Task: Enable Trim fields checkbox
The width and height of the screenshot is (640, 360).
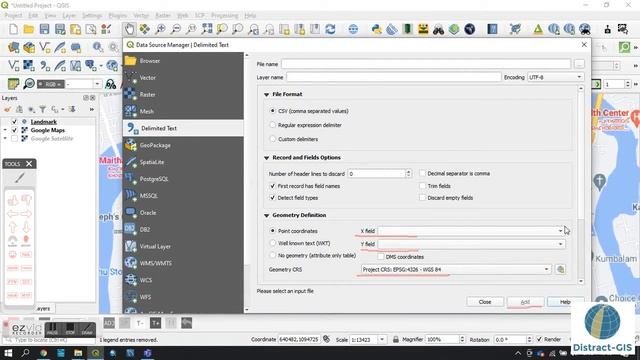Action: tap(422, 186)
